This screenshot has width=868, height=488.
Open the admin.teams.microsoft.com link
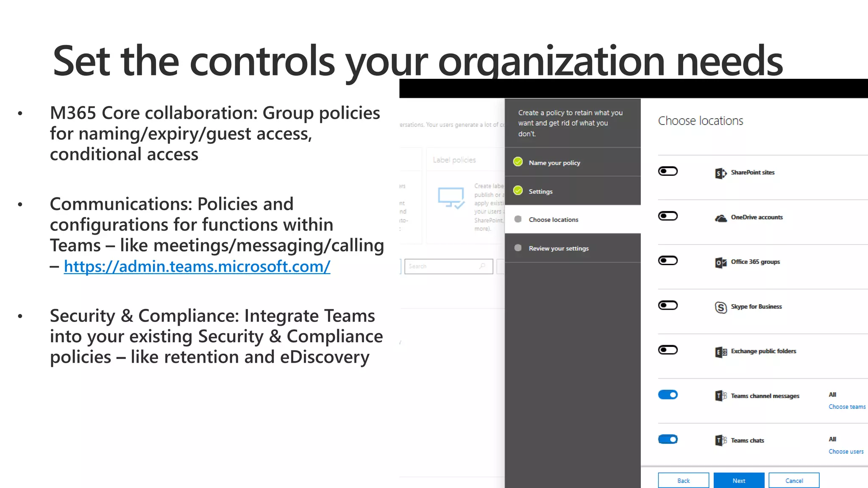coord(197,266)
